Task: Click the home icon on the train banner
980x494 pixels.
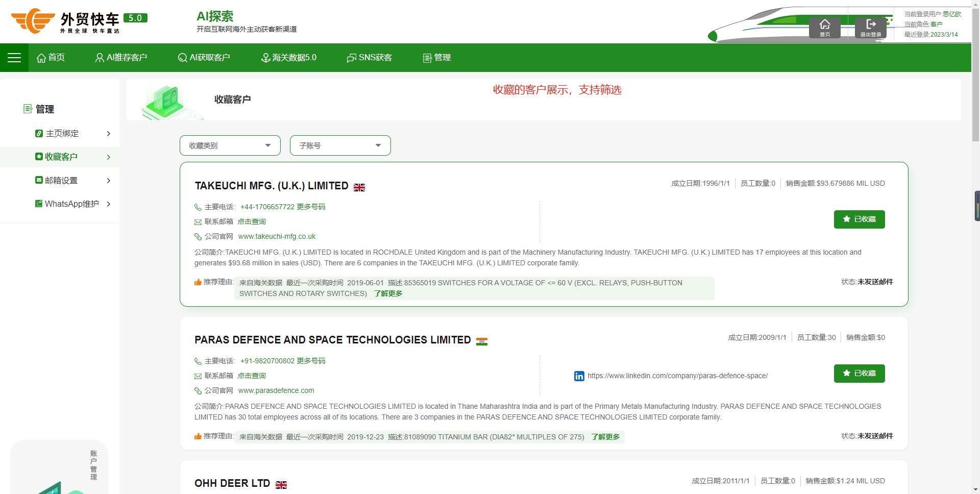Action: click(x=825, y=27)
